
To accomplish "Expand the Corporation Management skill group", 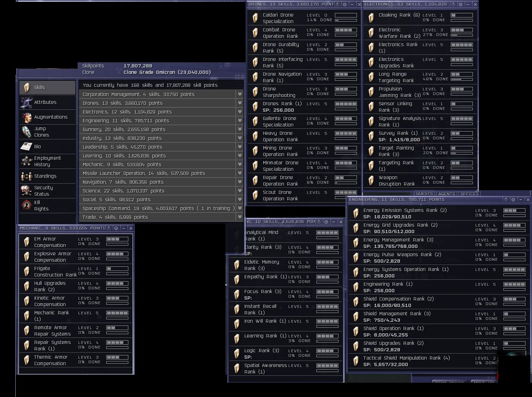I will pos(240,94).
